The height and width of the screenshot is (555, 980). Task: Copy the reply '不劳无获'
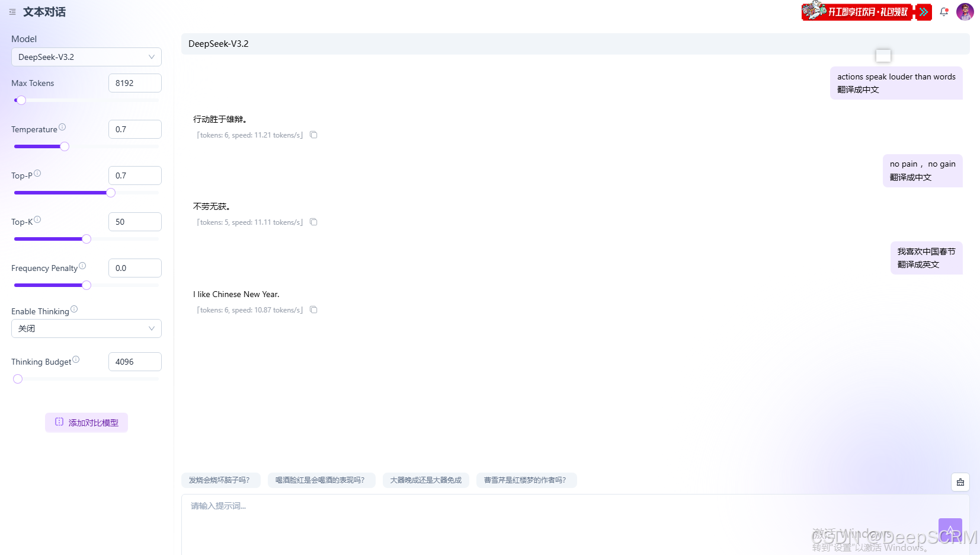coord(313,222)
